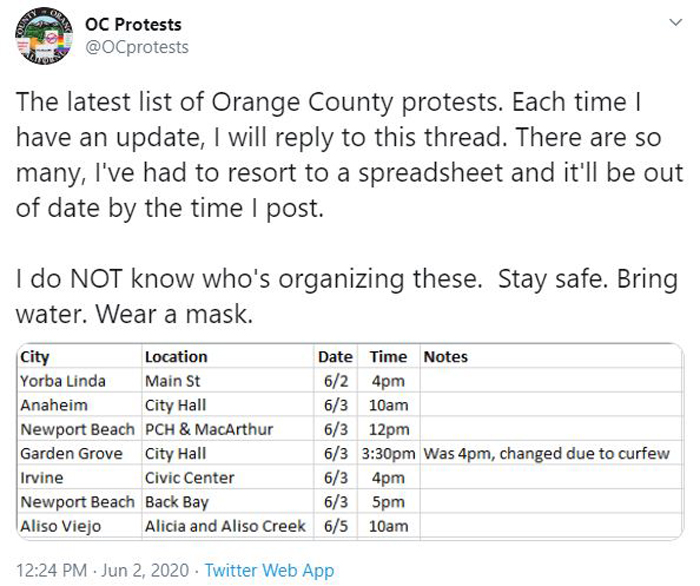This screenshot has width=700, height=586.
Task: Select the City column header cell
Action: [x=80, y=357]
